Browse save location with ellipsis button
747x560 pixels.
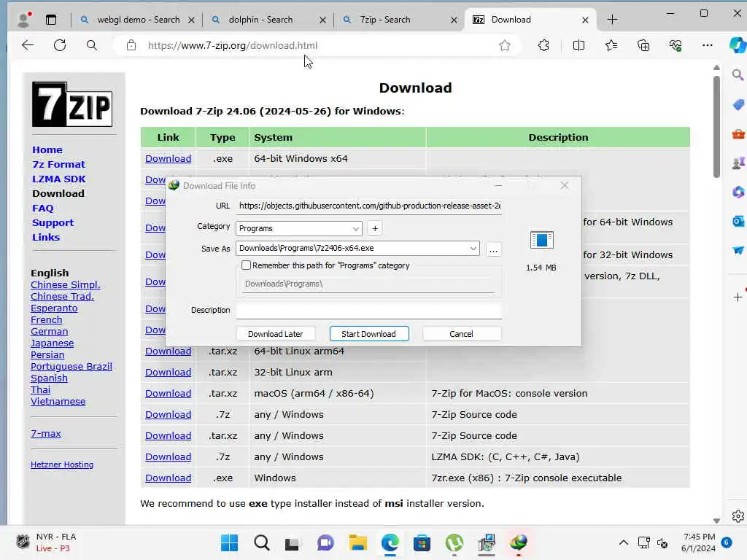click(494, 249)
